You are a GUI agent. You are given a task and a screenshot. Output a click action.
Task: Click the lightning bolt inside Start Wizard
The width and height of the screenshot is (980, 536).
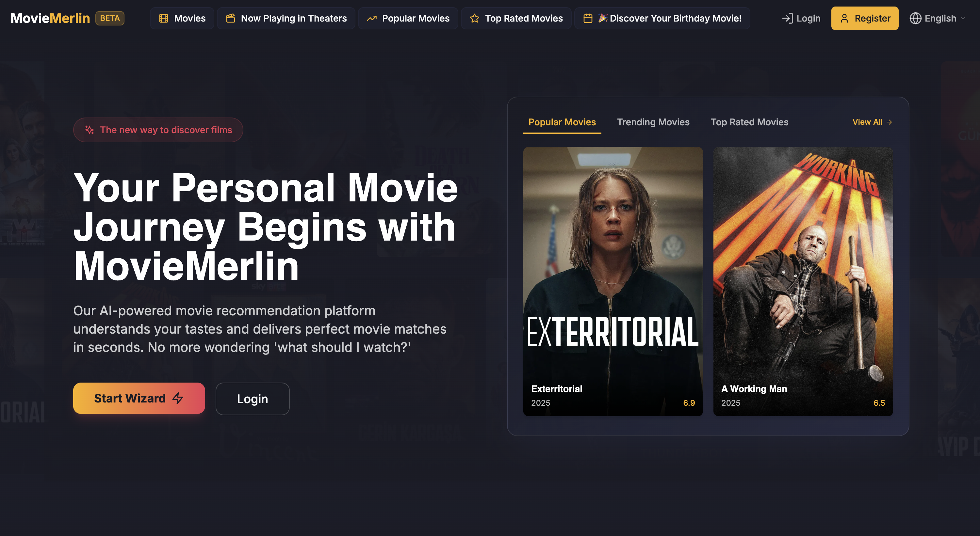point(177,398)
